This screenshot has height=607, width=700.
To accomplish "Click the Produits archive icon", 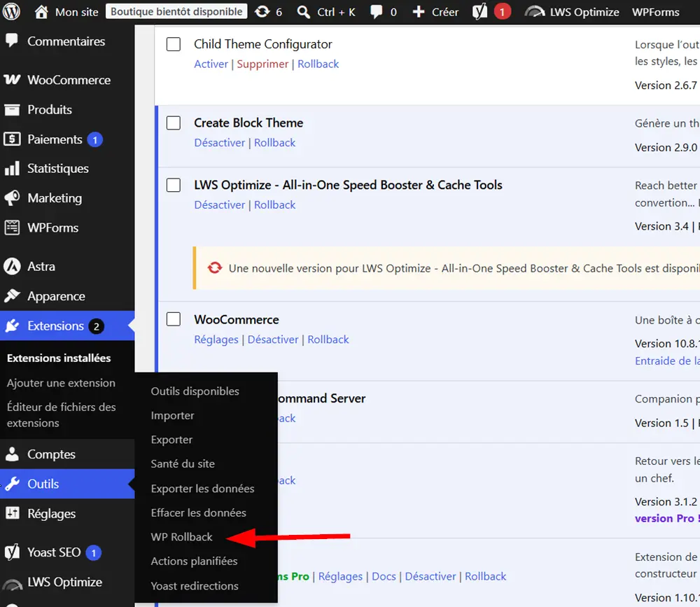I will [12, 109].
